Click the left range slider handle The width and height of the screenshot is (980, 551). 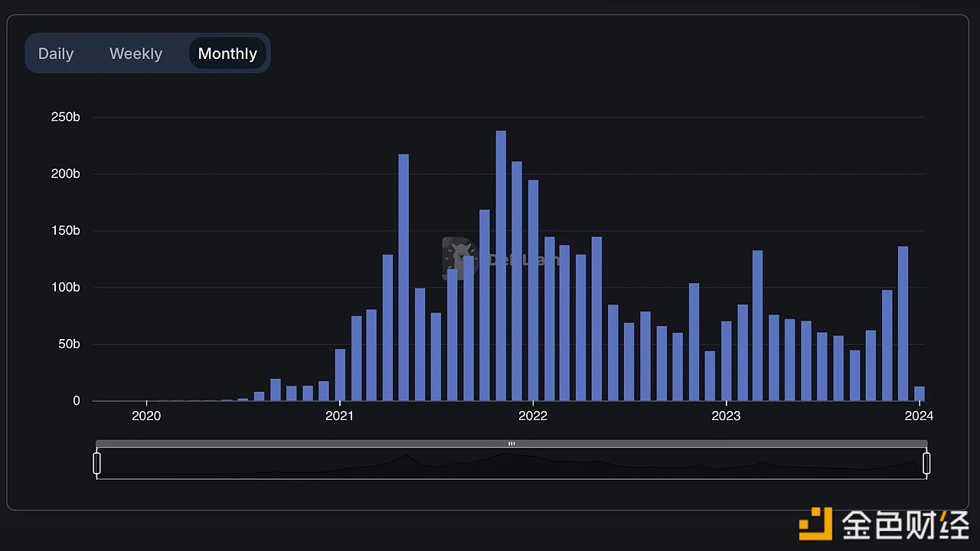(97, 463)
